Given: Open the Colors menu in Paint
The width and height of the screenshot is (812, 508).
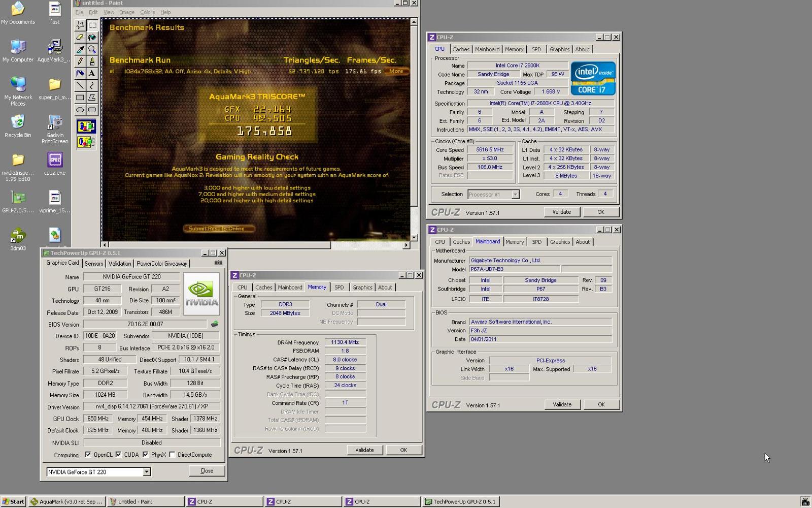Looking at the screenshot, I should (147, 12).
